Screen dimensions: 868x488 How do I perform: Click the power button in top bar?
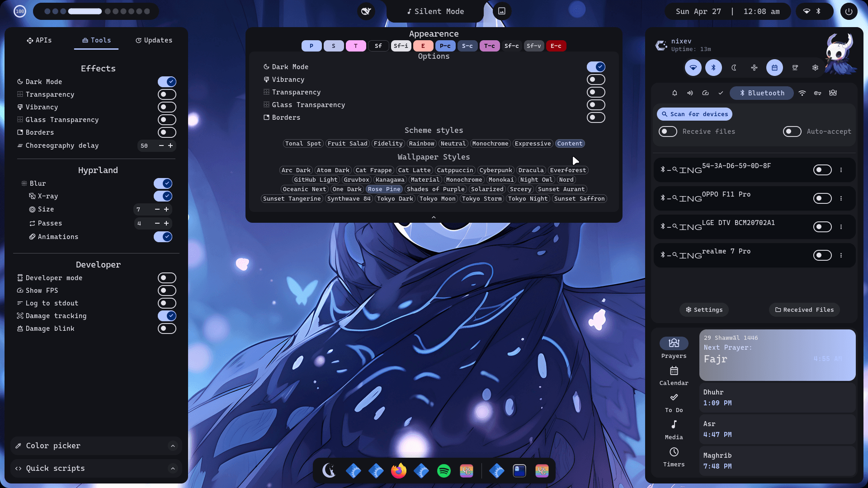(x=849, y=11)
